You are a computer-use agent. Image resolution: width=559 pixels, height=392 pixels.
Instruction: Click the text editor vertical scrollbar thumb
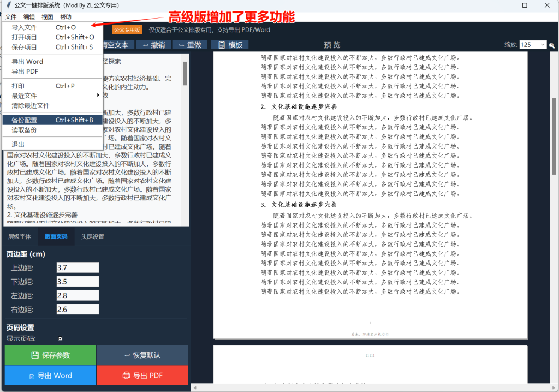(185, 74)
